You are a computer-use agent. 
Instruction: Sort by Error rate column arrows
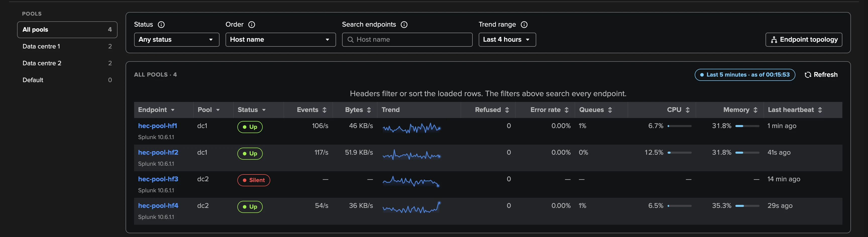[567, 110]
